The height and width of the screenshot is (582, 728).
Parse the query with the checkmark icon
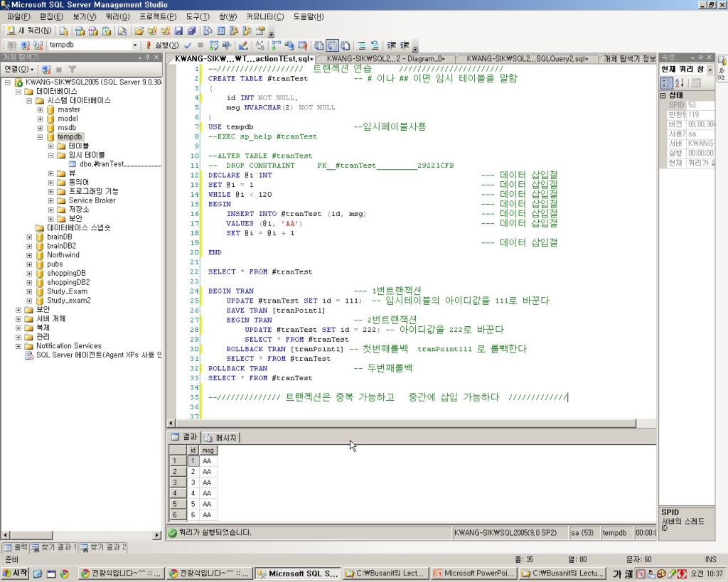pos(188,45)
